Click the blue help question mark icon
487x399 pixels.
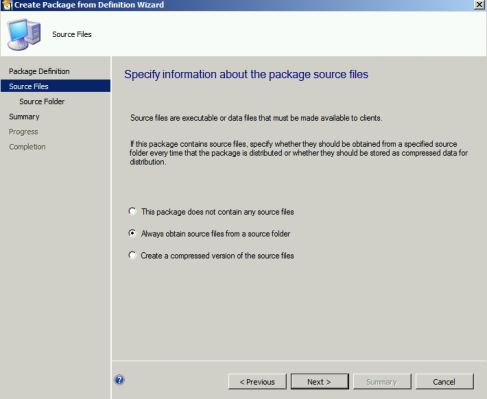[x=119, y=380]
